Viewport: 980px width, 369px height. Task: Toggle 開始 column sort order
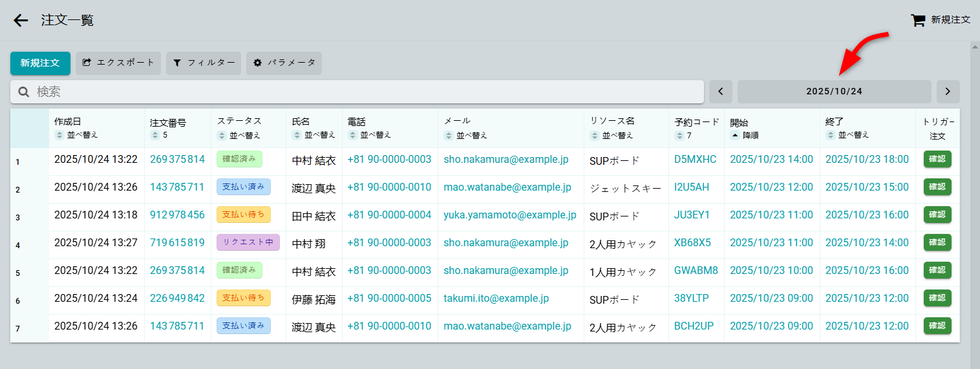pos(745,135)
